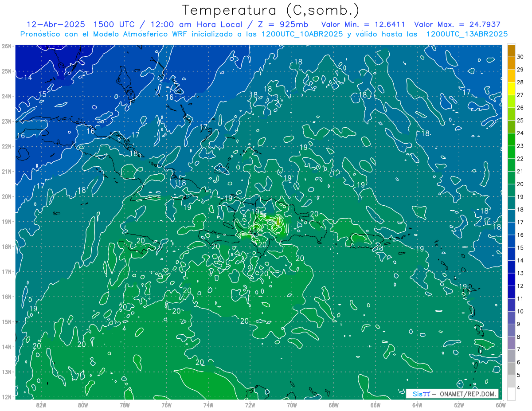Click the '30' label on the color scale
This screenshot has height=411, width=532.
520,56
